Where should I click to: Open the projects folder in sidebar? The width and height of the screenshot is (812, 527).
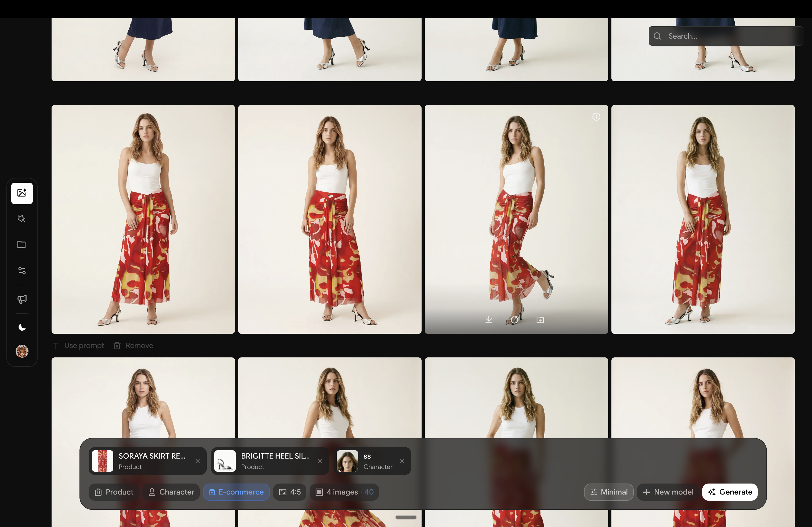pyautogui.click(x=21, y=244)
